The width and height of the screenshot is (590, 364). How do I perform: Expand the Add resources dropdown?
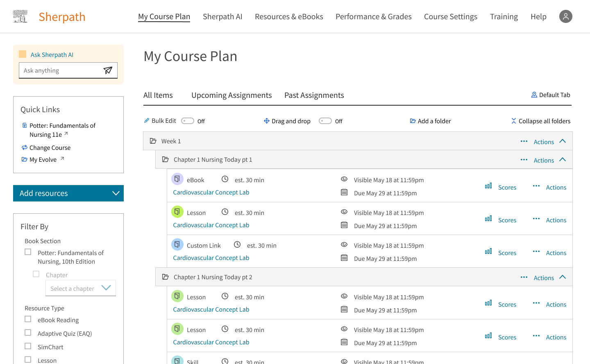click(68, 193)
